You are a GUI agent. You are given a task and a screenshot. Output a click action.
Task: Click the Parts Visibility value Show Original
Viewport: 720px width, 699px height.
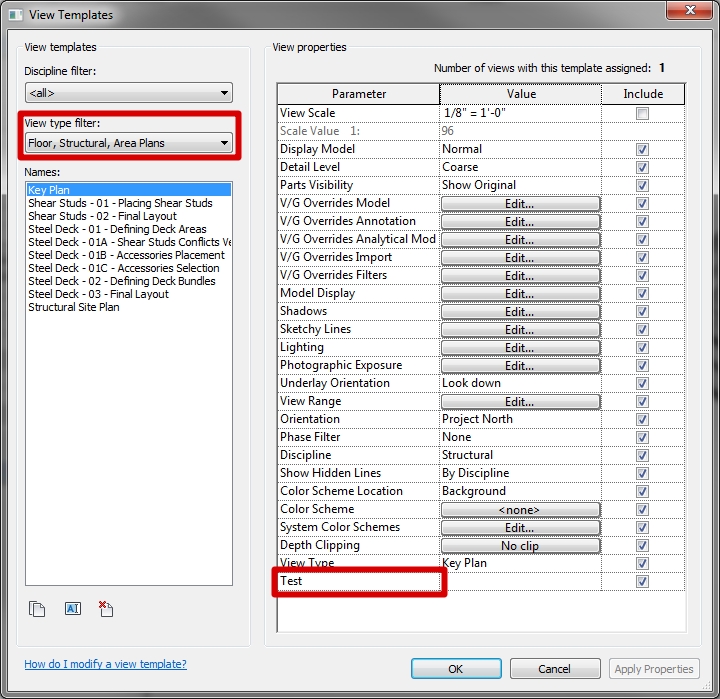click(x=520, y=185)
